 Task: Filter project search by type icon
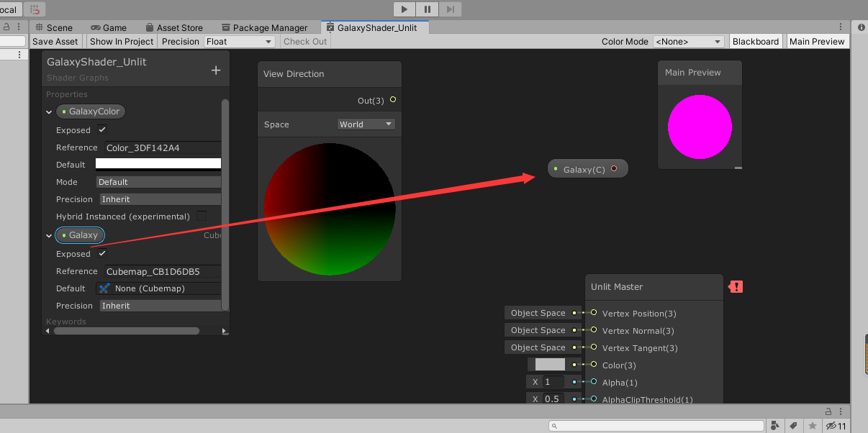point(775,425)
